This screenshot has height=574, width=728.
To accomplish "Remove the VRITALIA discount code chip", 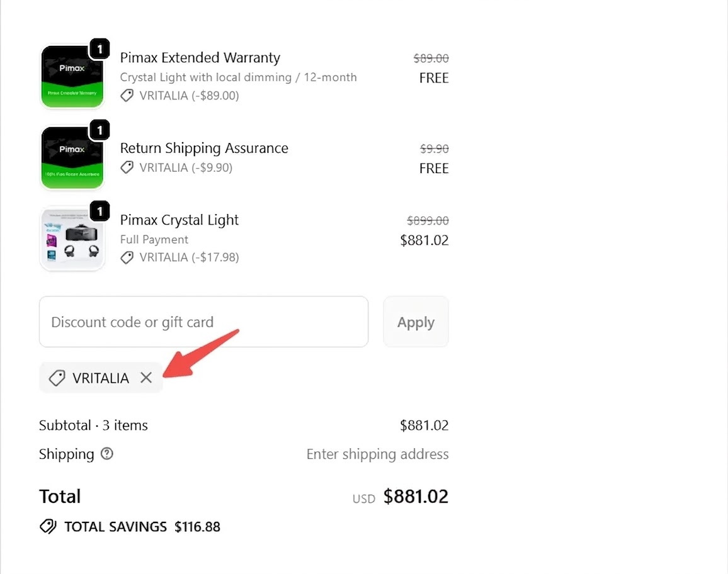I will tap(146, 378).
